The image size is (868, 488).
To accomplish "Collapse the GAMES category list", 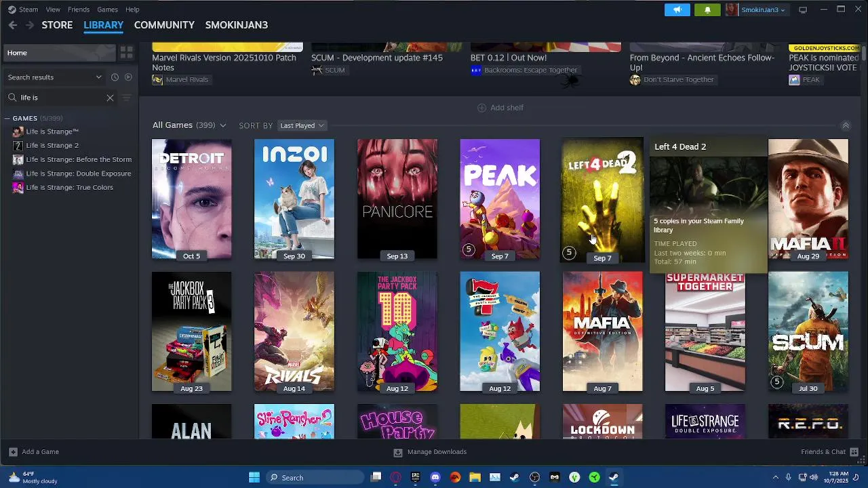I will pyautogui.click(x=7, y=119).
